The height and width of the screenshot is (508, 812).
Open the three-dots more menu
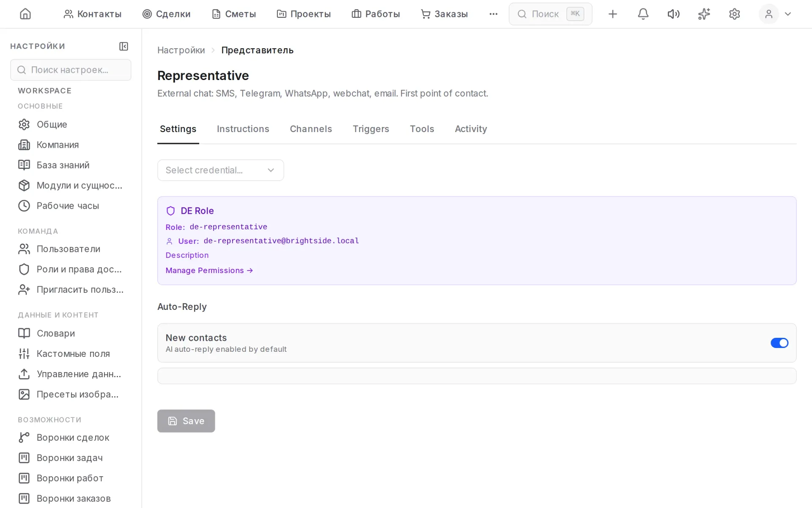(x=493, y=14)
